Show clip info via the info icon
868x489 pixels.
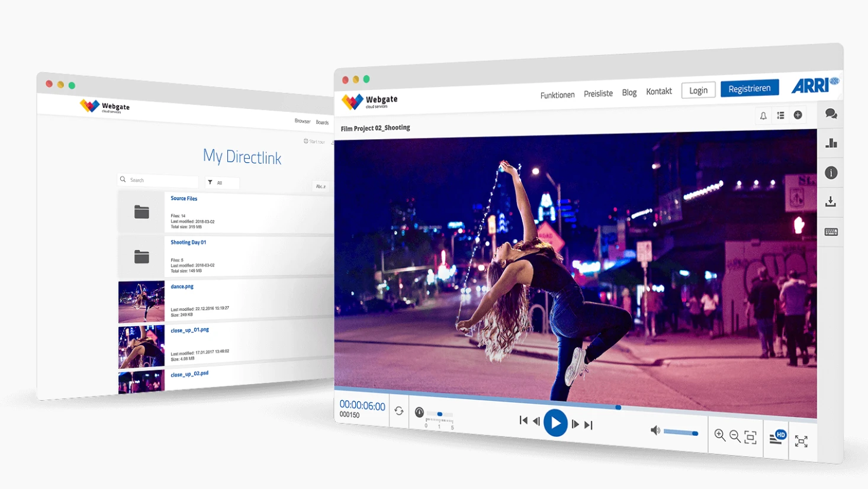[x=831, y=172]
